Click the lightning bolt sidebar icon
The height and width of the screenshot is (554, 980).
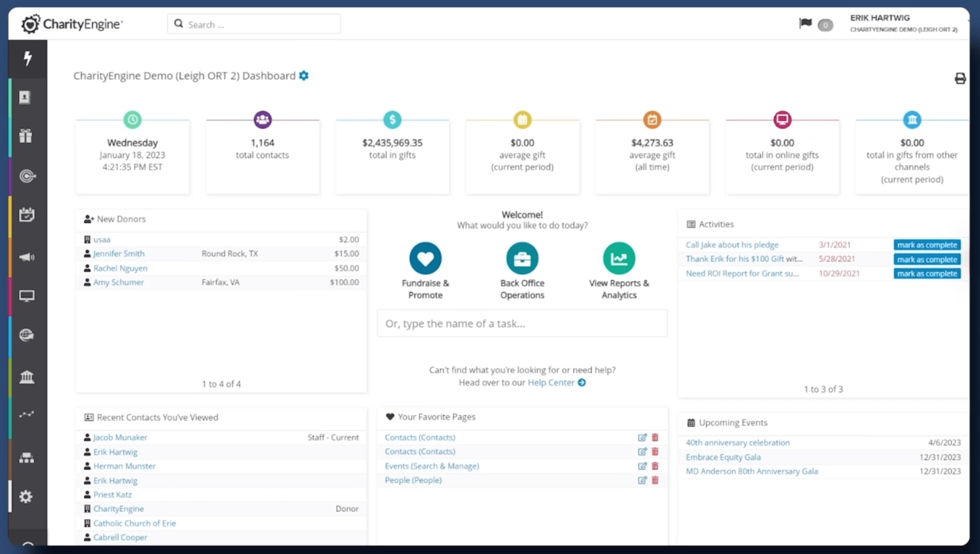(27, 58)
